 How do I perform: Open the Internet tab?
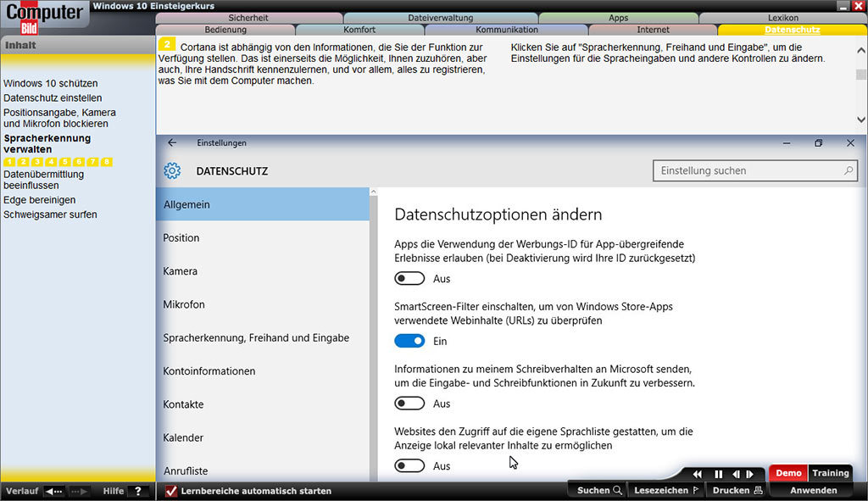653,30
